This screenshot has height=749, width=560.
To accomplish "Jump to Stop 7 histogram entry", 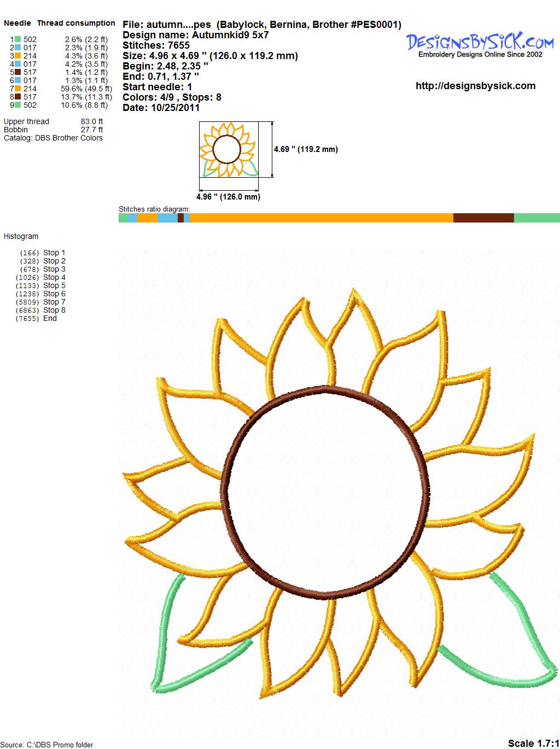I will pyautogui.click(x=54, y=302).
